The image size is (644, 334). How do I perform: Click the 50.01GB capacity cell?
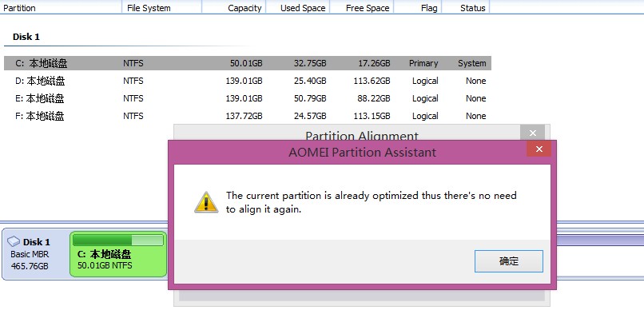click(246, 63)
